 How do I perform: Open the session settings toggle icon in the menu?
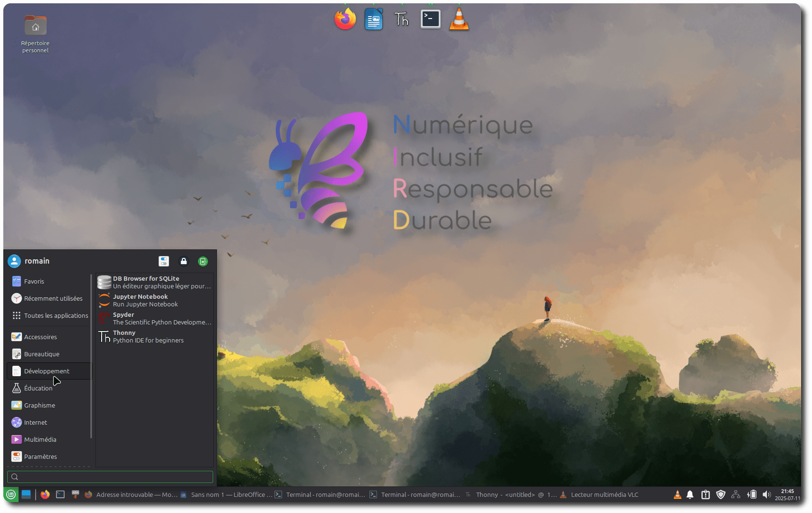tap(163, 261)
